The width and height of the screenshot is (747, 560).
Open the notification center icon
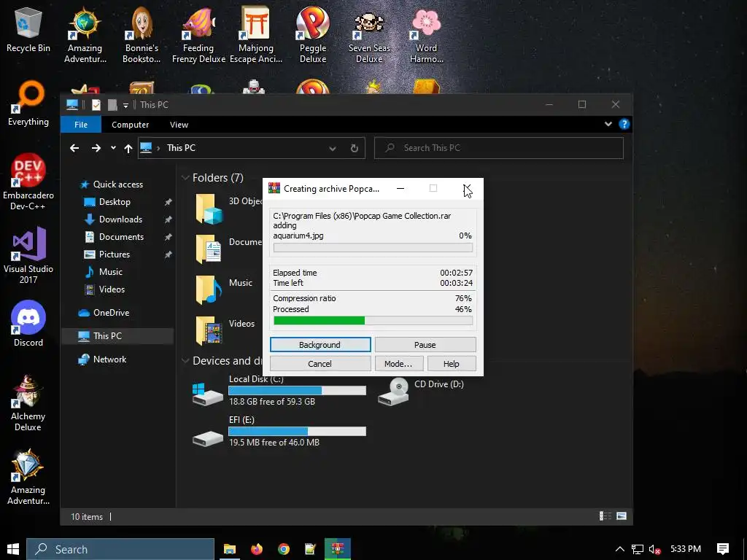[x=723, y=549]
